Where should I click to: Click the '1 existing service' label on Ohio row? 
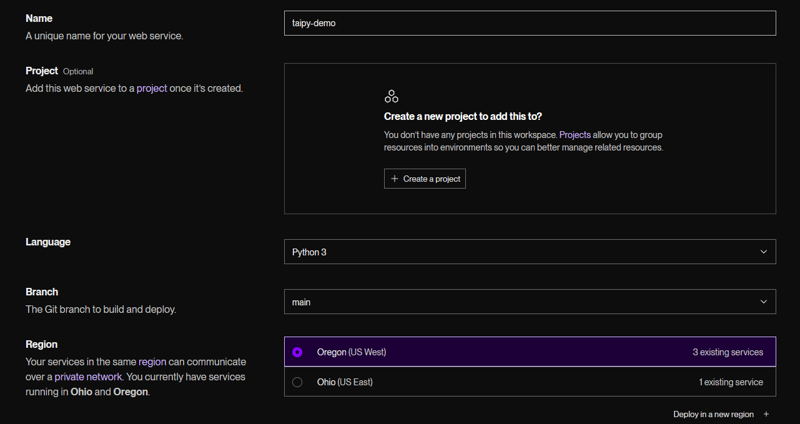[x=730, y=382]
